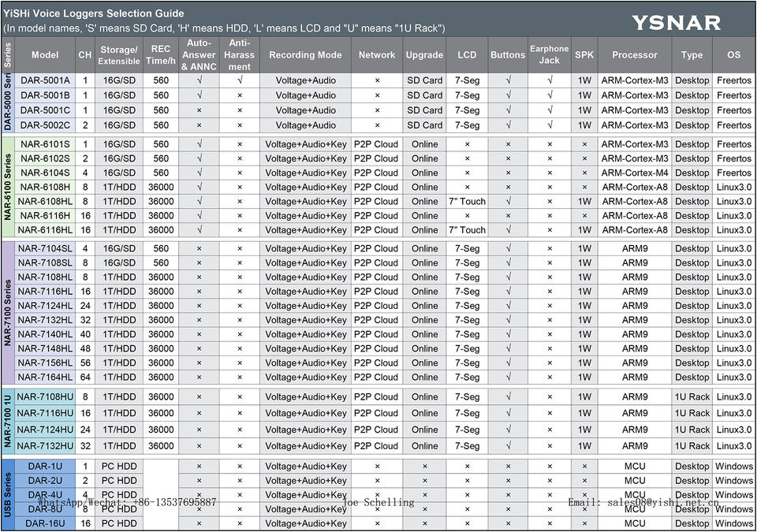
Task: Click the 'NAR-7100 1U' side label
Action: pos(8,422)
